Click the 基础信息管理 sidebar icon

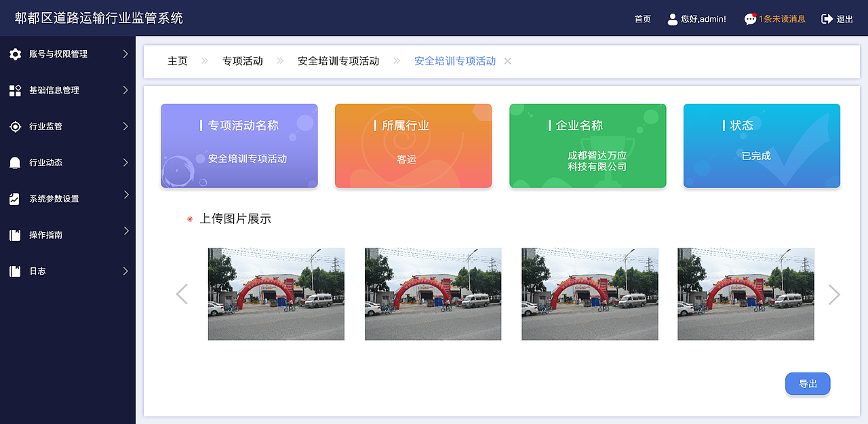point(16,90)
